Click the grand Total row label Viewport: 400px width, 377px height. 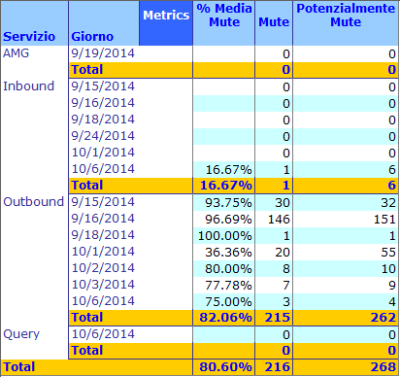pos(19,367)
